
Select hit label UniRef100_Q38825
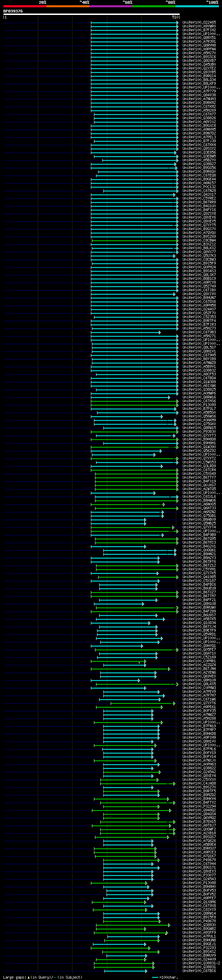click(199, 390)
